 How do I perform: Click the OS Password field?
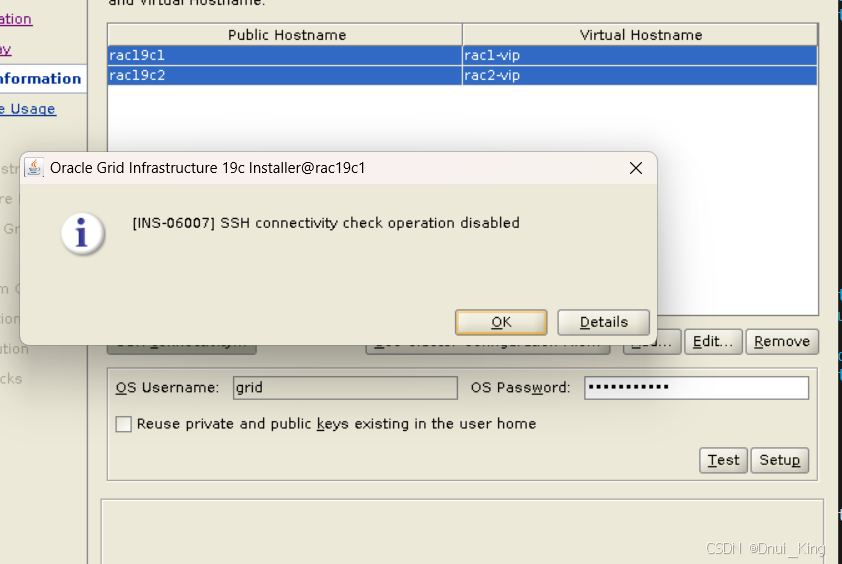click(696, 388)
